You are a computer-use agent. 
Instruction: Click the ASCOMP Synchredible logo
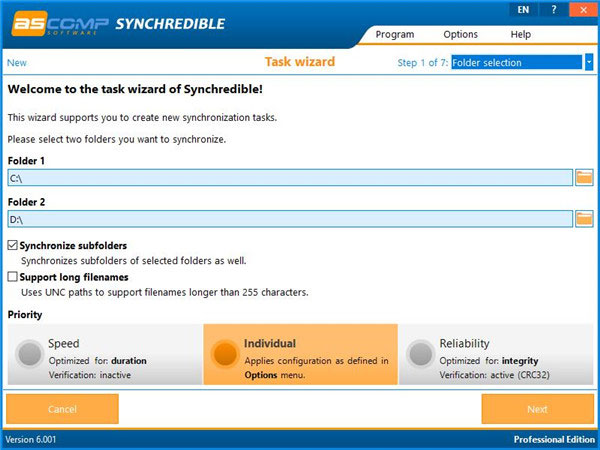point(118,24)
